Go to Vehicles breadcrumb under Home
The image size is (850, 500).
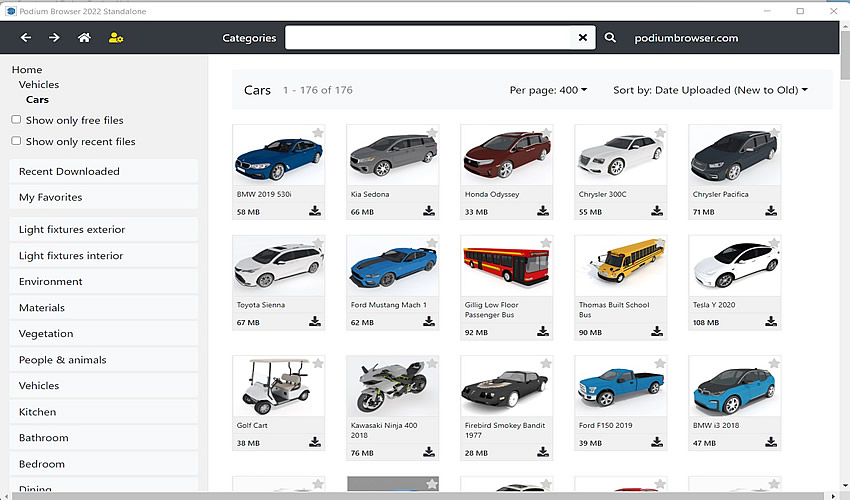tap(38, 85)
